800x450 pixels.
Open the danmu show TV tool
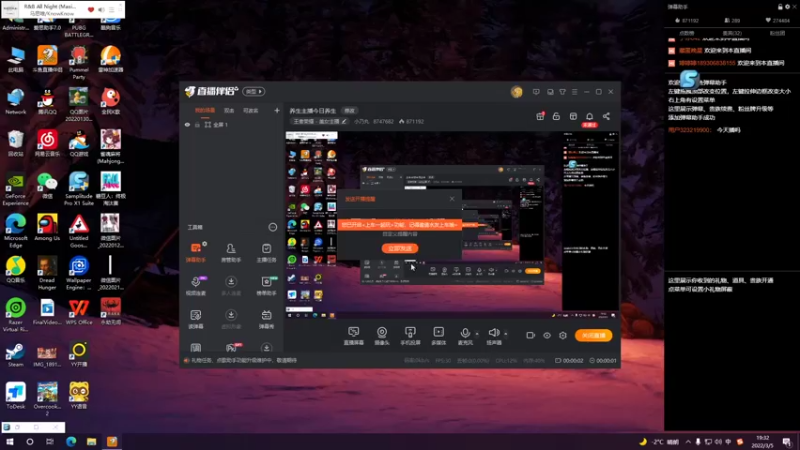pos(266,319)
